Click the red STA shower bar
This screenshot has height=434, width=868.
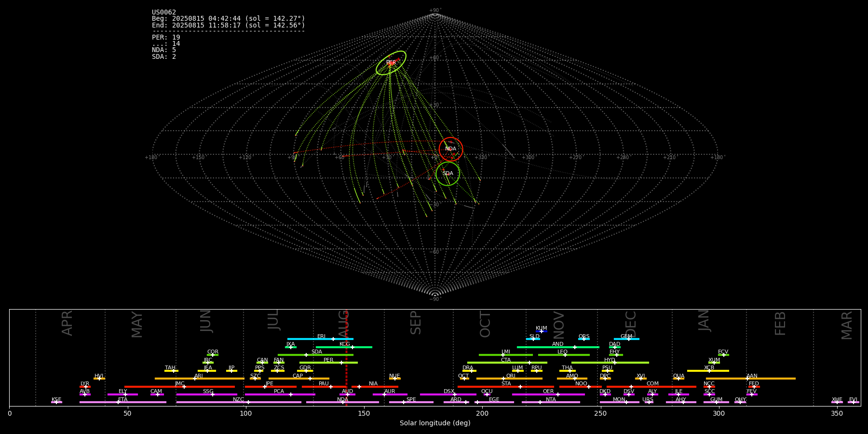[x=506, y=387]
